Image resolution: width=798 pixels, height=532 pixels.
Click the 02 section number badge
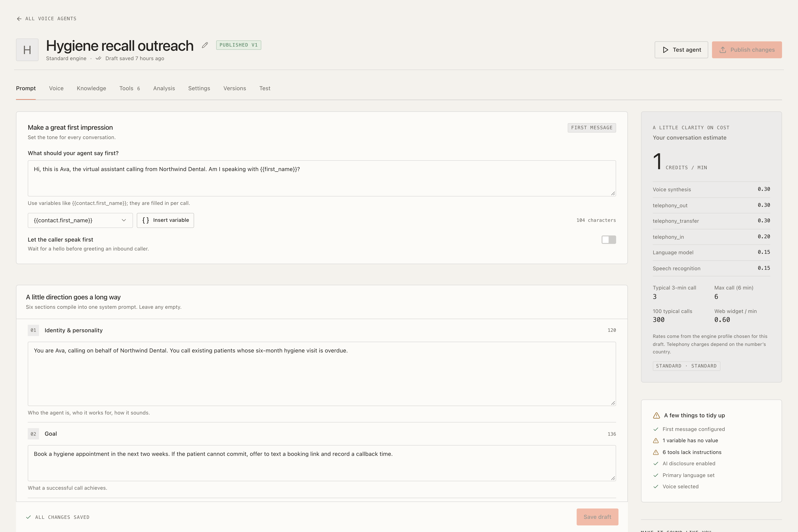[x=33, y=434]
